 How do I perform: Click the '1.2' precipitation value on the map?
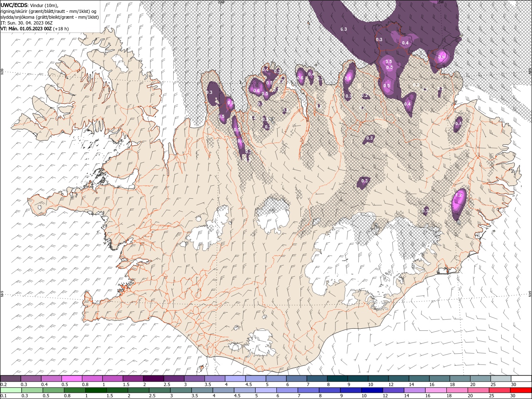coord(459,195)
